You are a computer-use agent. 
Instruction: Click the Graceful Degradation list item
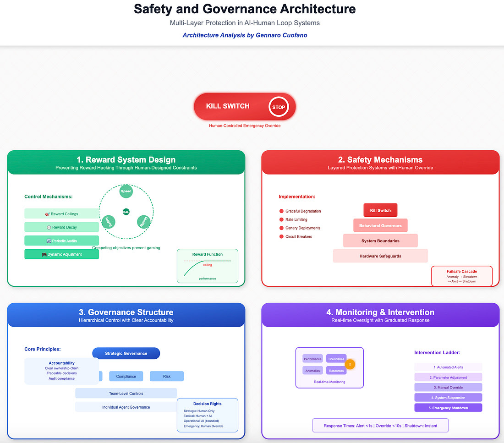click(300, 211)
